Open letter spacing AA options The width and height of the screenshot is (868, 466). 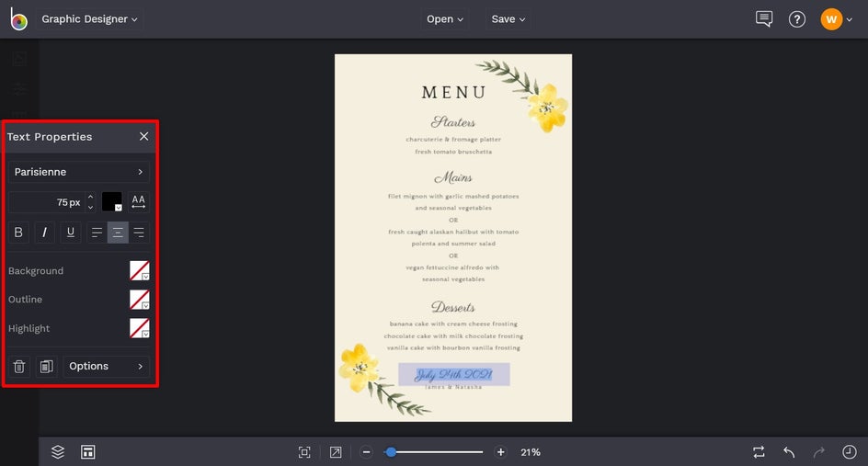coord(139,201)
